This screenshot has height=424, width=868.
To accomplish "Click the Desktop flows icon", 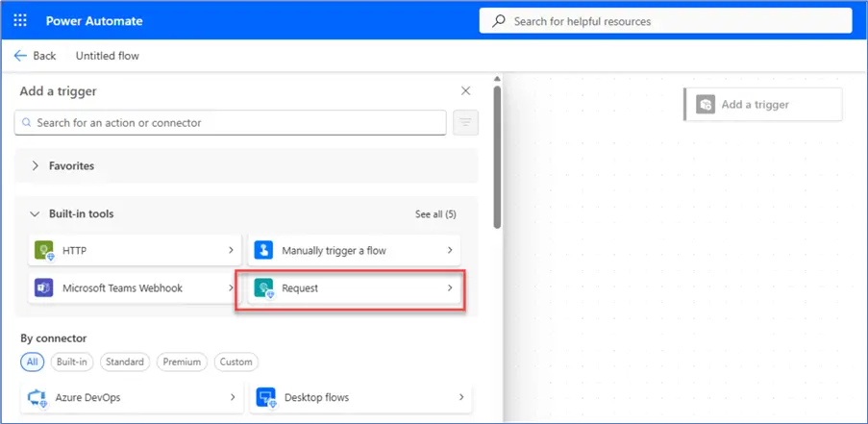I will pyautogui.click(x=265, y=397).
